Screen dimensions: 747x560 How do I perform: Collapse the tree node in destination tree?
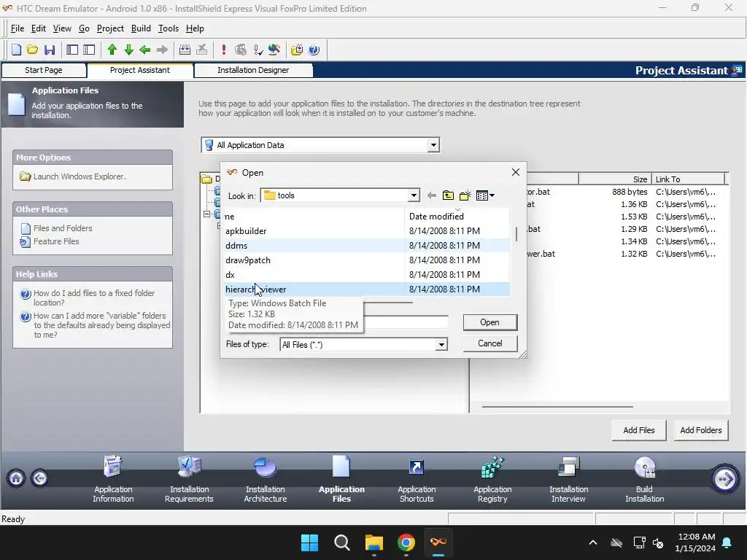[206, 214]
